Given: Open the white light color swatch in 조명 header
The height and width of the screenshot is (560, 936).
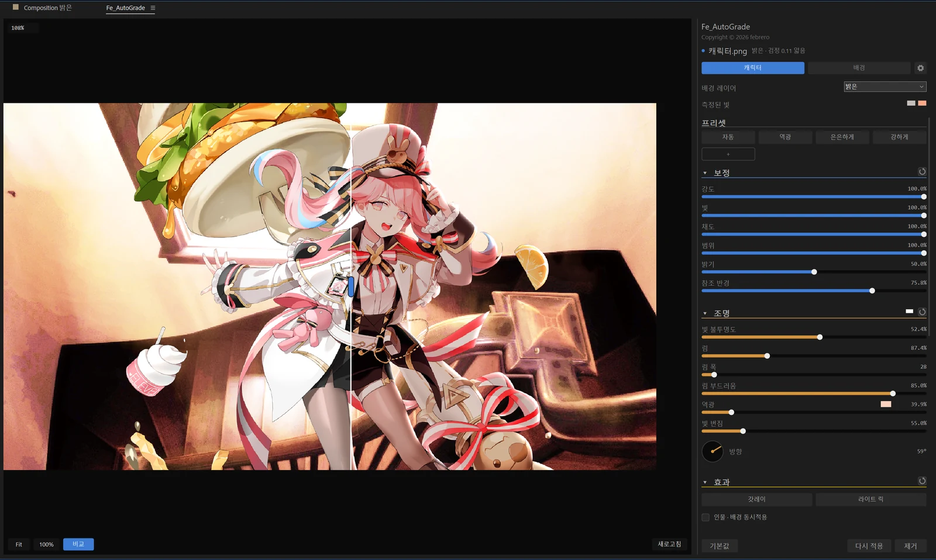Looking at the screenshot, I should pos(909,311).
